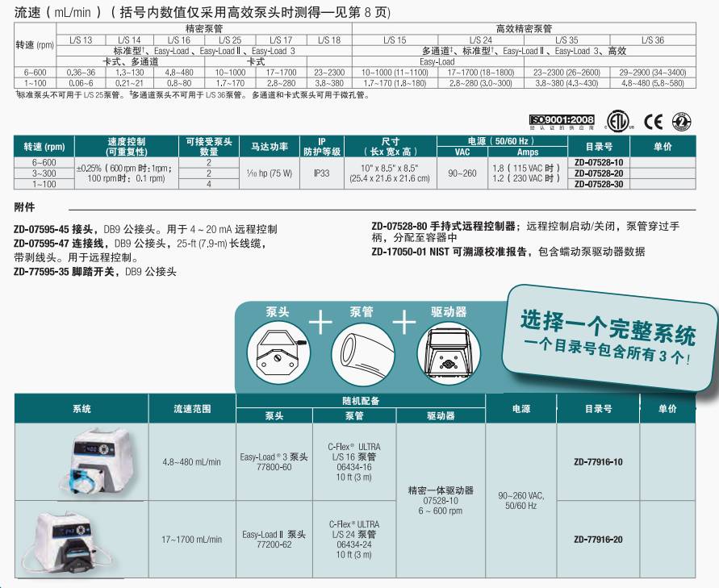Image resolution: width=719 pixels, height=588 pixels.
Task: Click the plus sign between 泵管 and 驱动器
Action: [x=403, y=323]
